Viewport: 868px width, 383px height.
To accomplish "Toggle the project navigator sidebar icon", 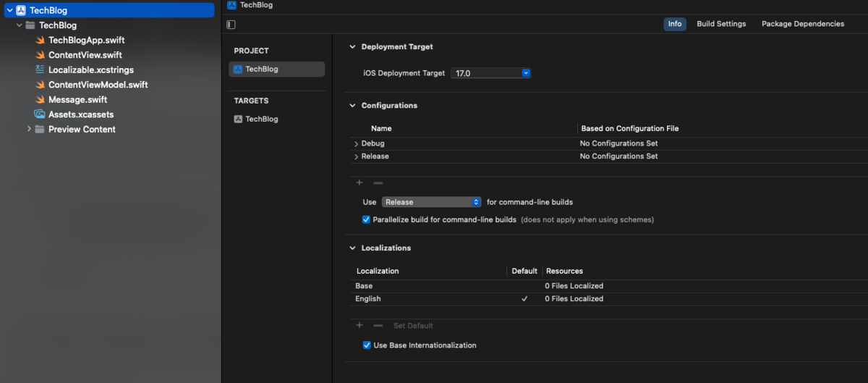I will tap(231, 25).
